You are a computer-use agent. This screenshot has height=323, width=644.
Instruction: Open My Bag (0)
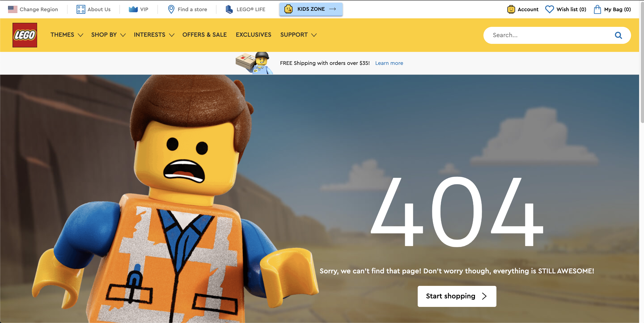612,9
